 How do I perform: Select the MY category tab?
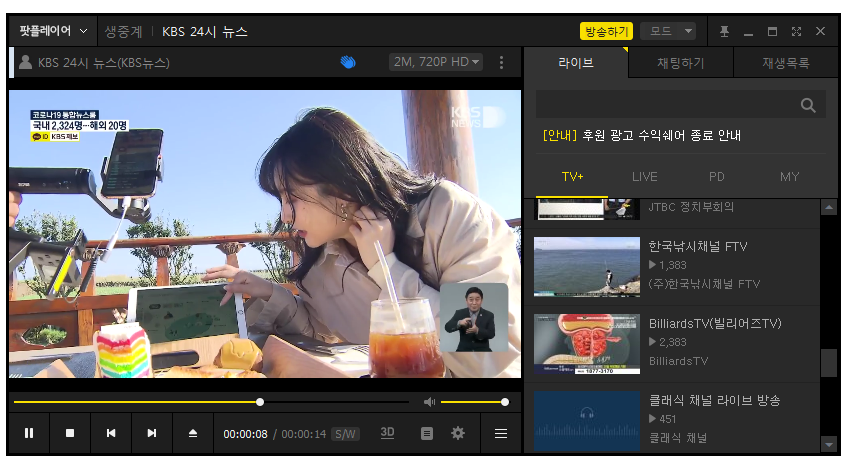pos(789,177)
